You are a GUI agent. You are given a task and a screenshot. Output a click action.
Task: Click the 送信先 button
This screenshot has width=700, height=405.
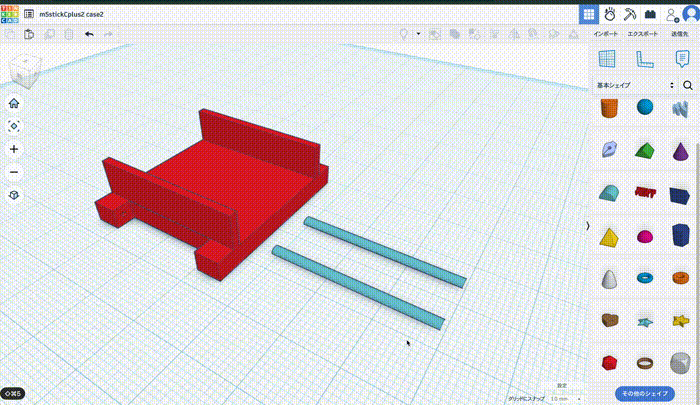click(x=679, y=34)
